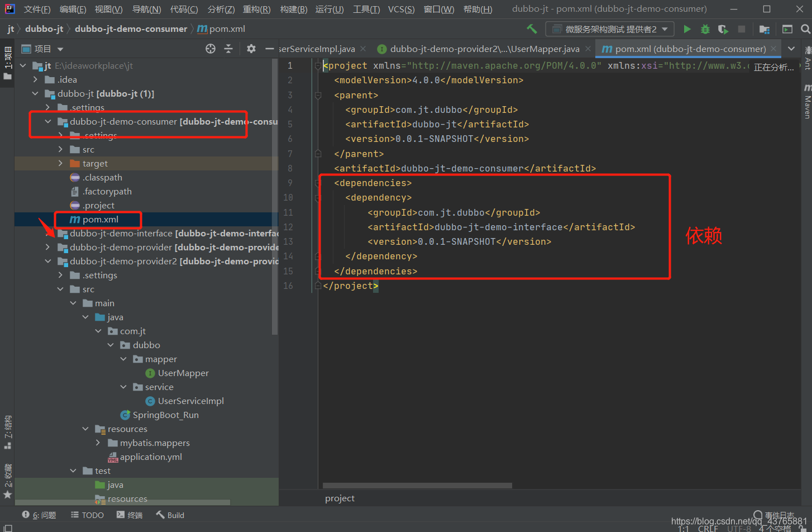Click the CRLF line separator status

(708, 528)
